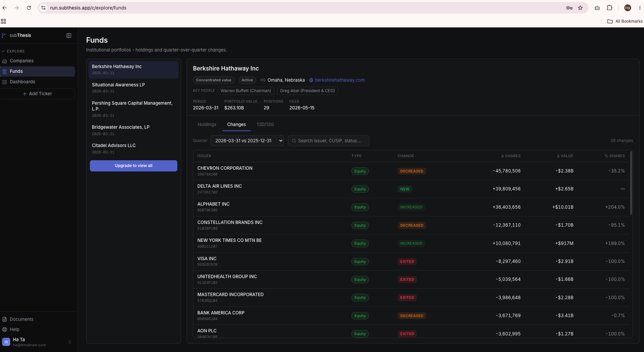Focus the Search issuer, CUSIP, status field
Screen dimensions: 644x352
point(329,141)
